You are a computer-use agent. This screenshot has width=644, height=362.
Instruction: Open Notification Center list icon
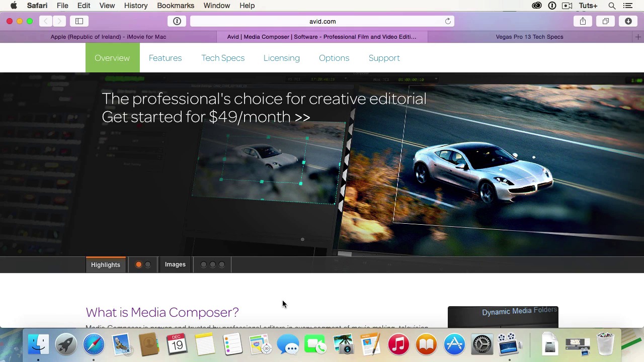627,6
